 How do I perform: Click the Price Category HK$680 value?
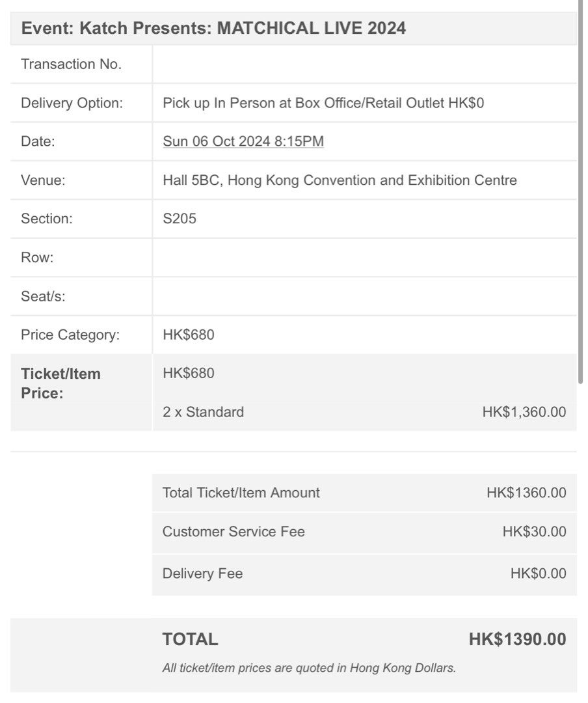[188, 335]
